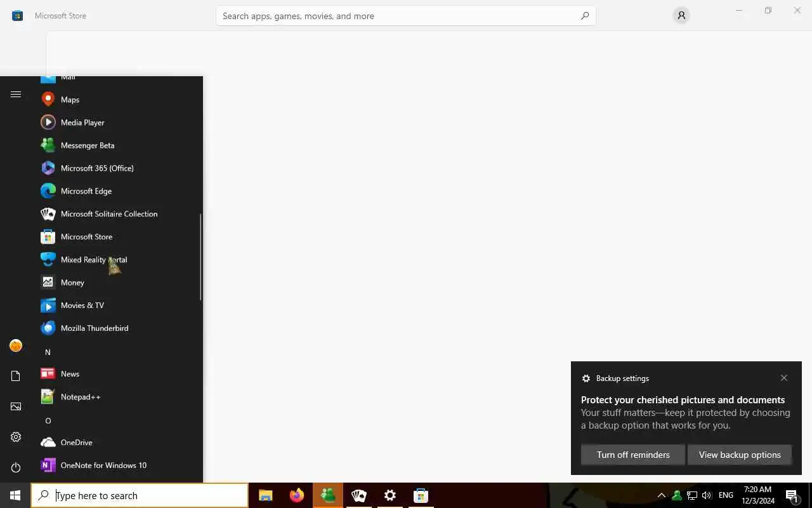
Task: Open user account icon in Start sidebar
Action: click(16, 345)
